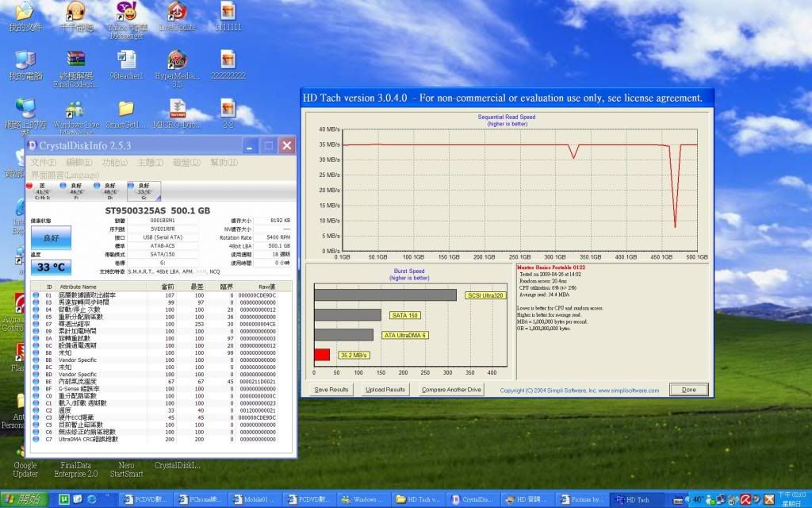Click Save Results in HD Tach
Image resolution: width=812 pixels, height=508 pixels.
[x=331, y=390]
